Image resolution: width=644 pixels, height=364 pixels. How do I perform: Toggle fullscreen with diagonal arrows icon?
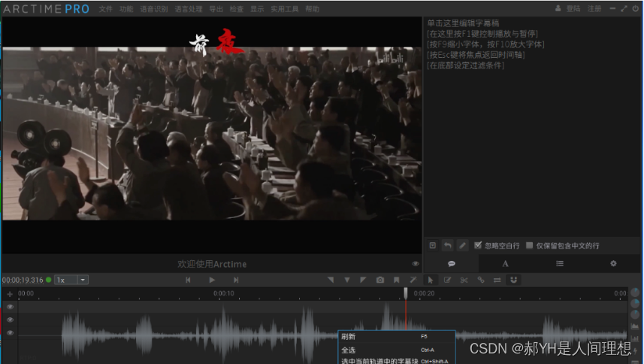pos(624,8)
